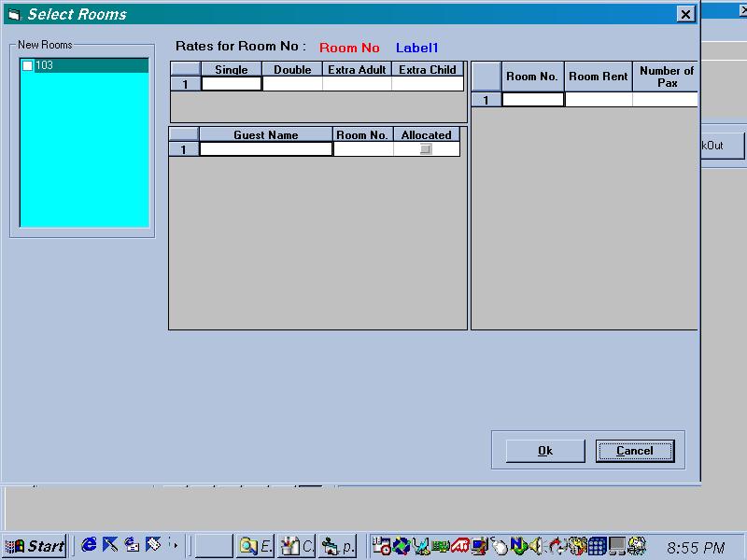Click the Room No. cell in right grid
Screen dimensions: 747x560
[x=532, y=100]
